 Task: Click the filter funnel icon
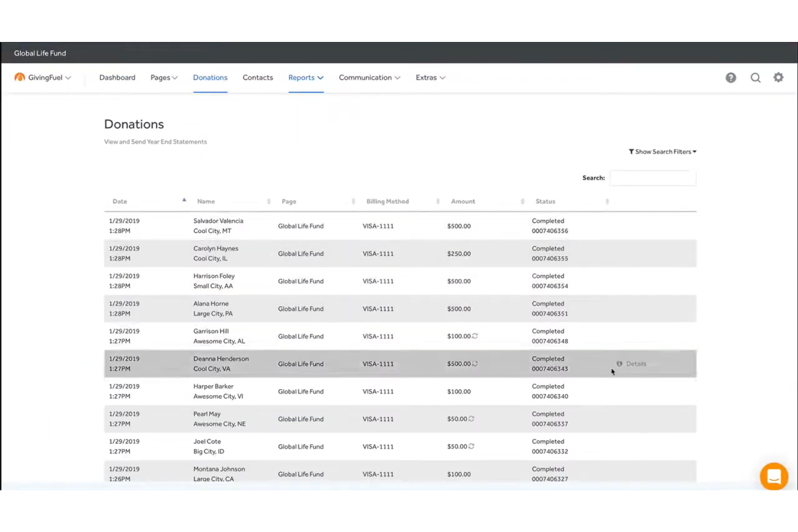pos(631,151)
